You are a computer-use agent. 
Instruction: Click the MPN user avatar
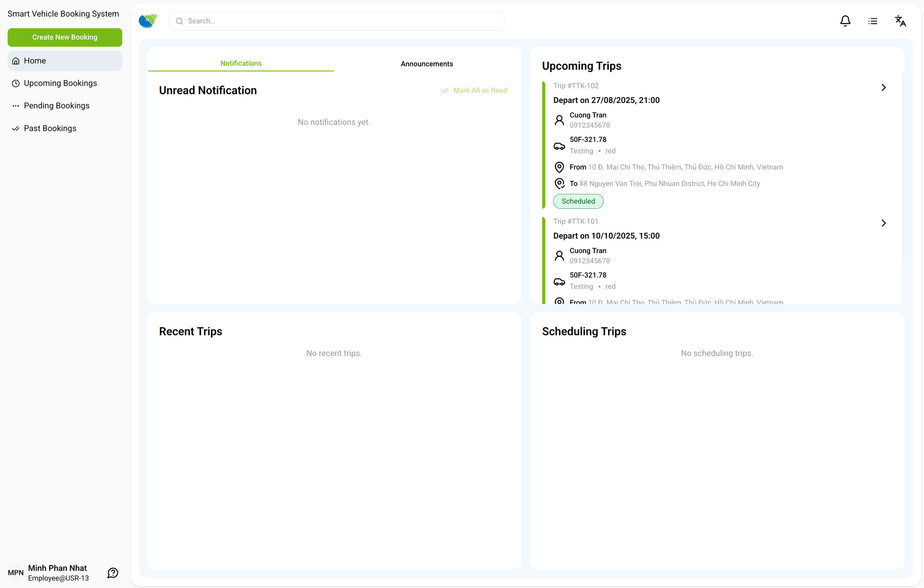(15, 573)
